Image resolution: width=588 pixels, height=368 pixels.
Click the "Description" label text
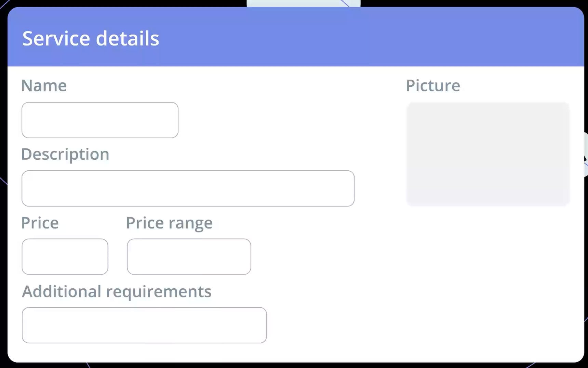point(65,154)
